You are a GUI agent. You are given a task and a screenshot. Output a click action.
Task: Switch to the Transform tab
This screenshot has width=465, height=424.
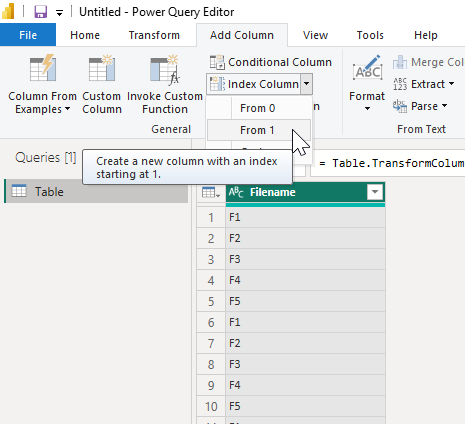pyautogui.click(x=154, y=35)
